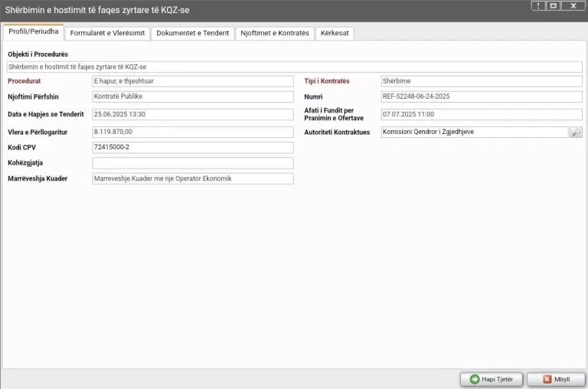Image resolution: width=588 pixels, height=389 pixels.
Task: Click the empty Kohëzgjatja field
Action: pyautogui.click(x=191, y=163)
